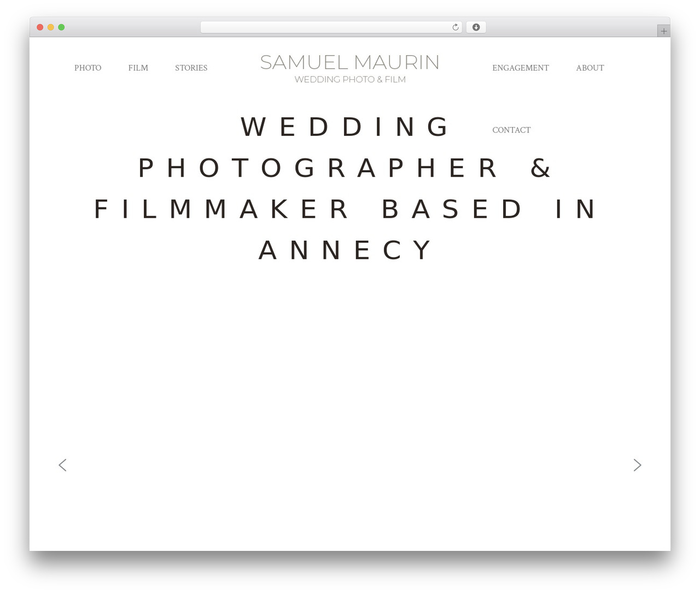Open the FILM menu item

(x=138, y=68)
